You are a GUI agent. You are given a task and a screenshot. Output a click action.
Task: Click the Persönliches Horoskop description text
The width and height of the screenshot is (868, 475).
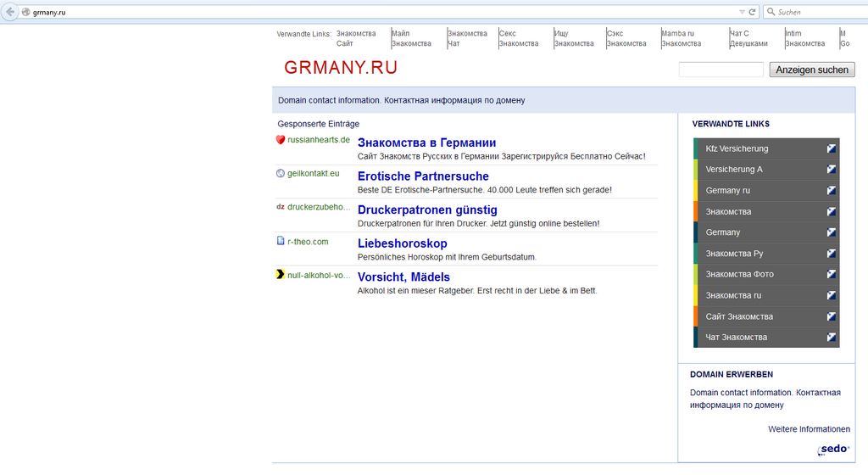(x=447, y=257)
